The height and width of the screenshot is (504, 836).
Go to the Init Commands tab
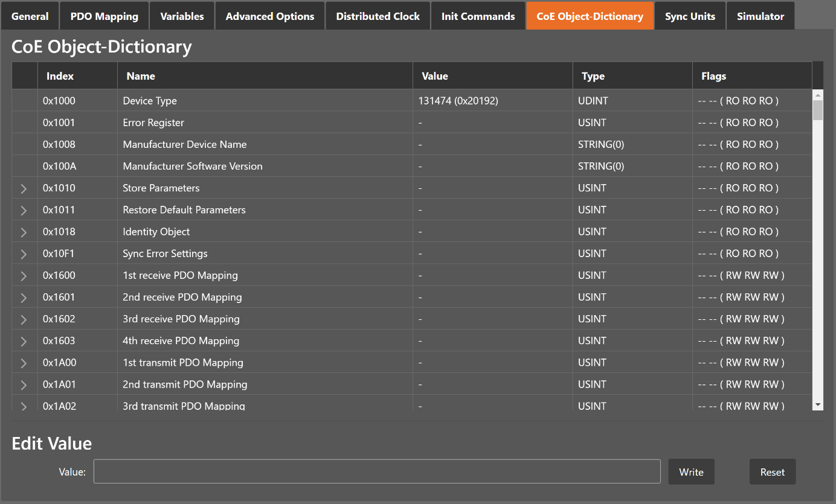pos(478,16)
